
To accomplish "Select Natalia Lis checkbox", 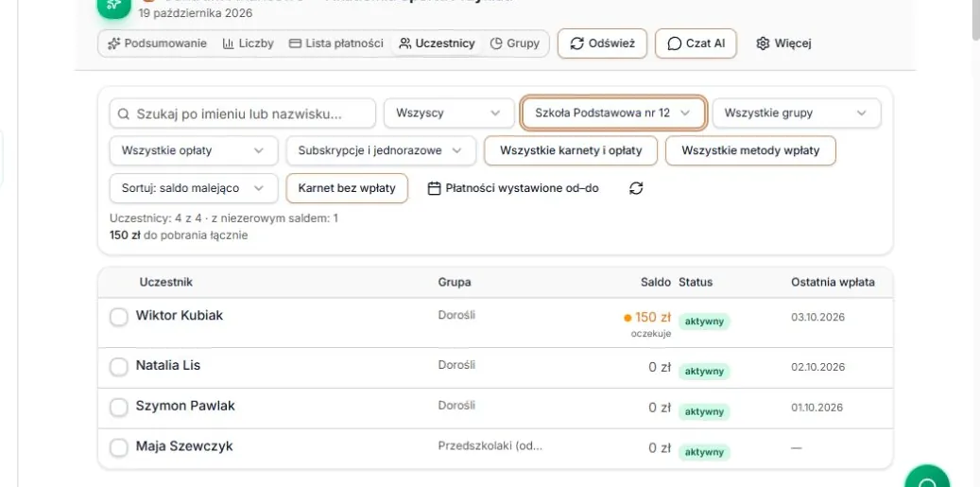I will tap(119, 367).
